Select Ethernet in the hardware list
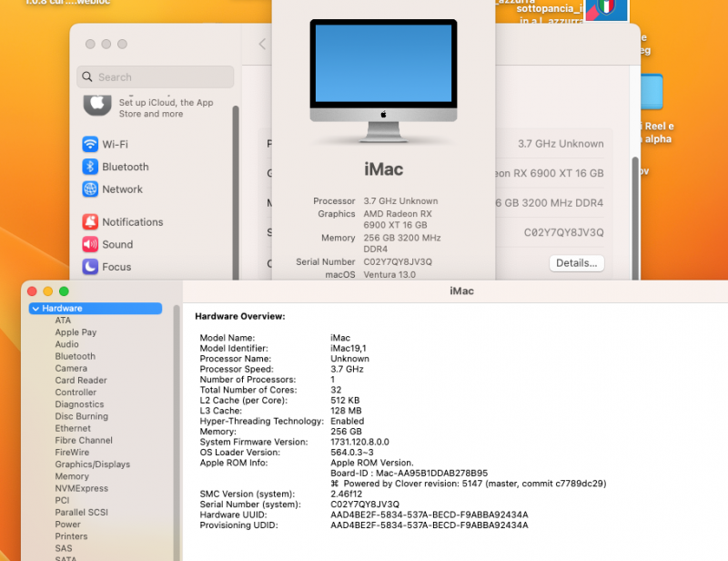The width and height of the screenshot is (728, 561). click(x=73, y=428)
